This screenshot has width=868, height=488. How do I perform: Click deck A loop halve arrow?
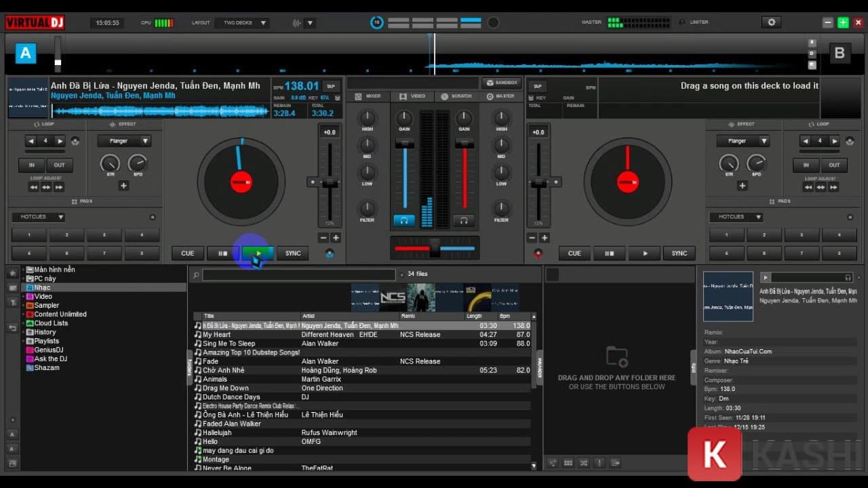click(x=31, y=141)
